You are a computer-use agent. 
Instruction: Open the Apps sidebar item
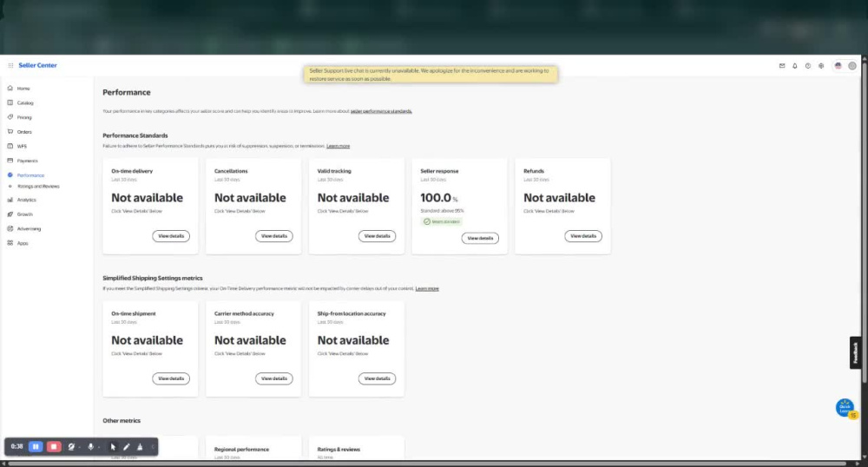click(x=23, y=243)
